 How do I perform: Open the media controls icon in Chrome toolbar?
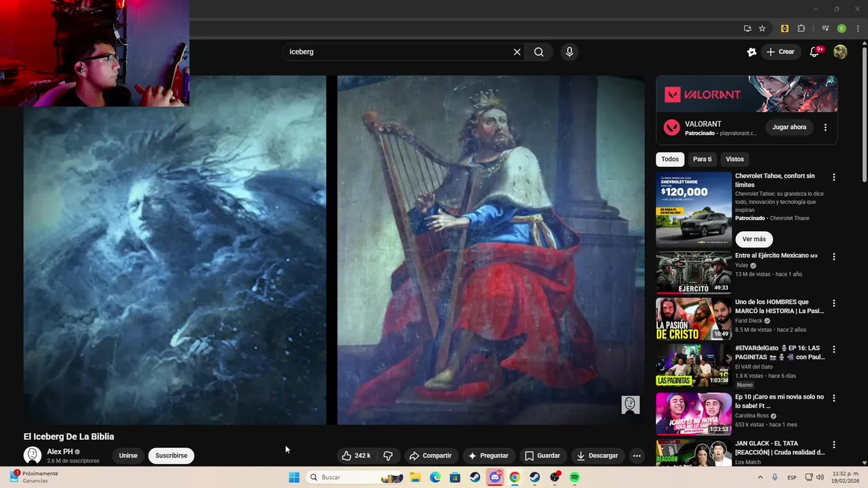(825, 28)
